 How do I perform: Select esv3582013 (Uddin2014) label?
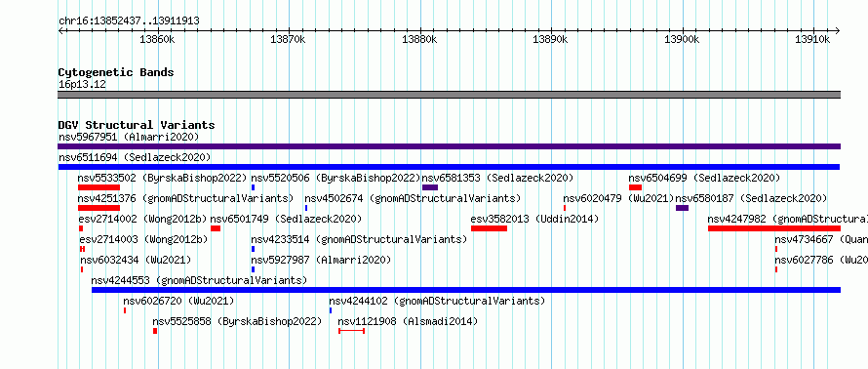534,219
